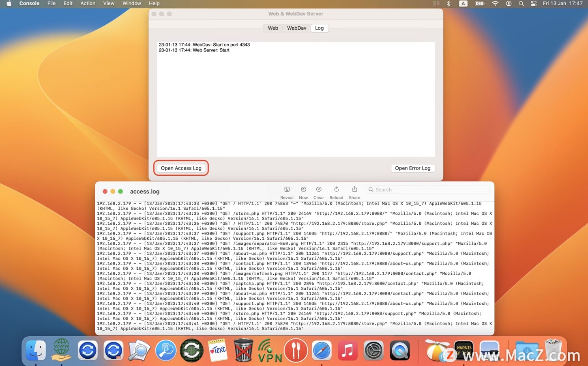Open the Edit menu

[x=68, y=3]
